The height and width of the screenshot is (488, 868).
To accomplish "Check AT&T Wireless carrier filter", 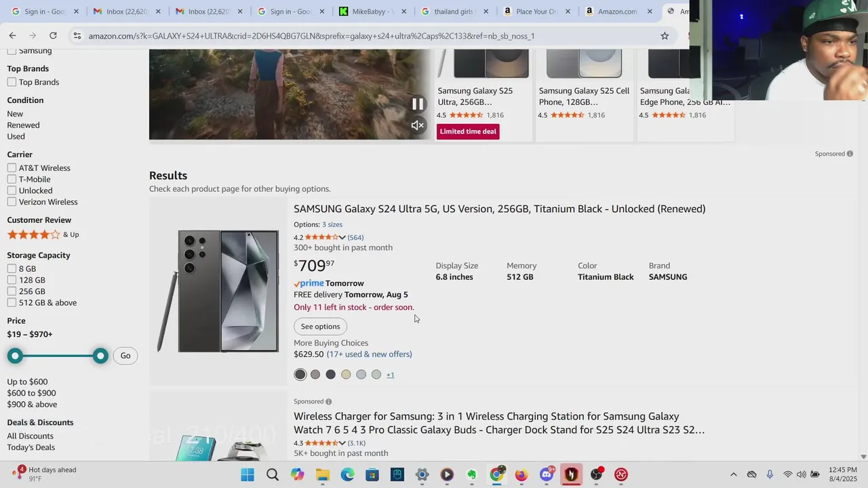I will (12, 168).
